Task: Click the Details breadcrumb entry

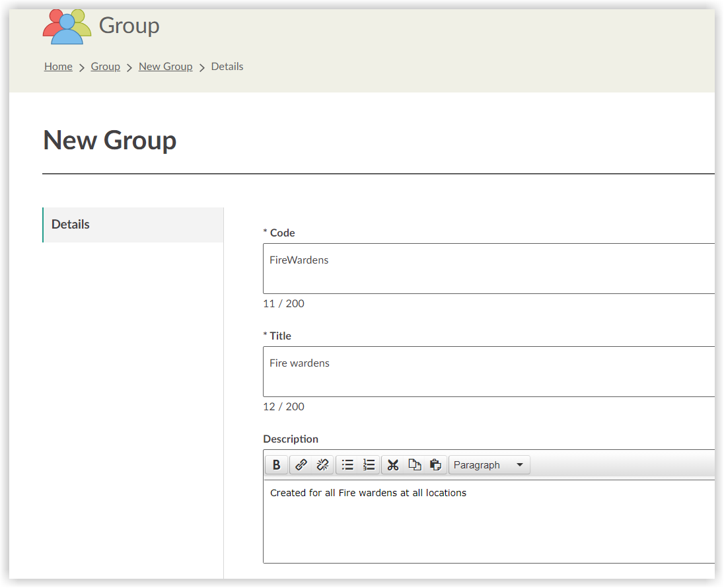Action: click(x=227, y=66)
